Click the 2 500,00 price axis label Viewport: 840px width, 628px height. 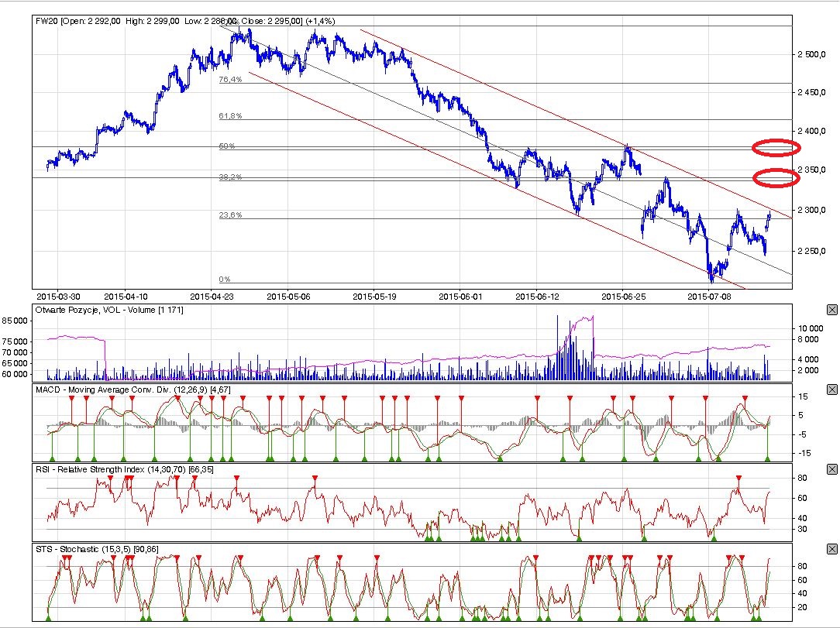[811, 54]
